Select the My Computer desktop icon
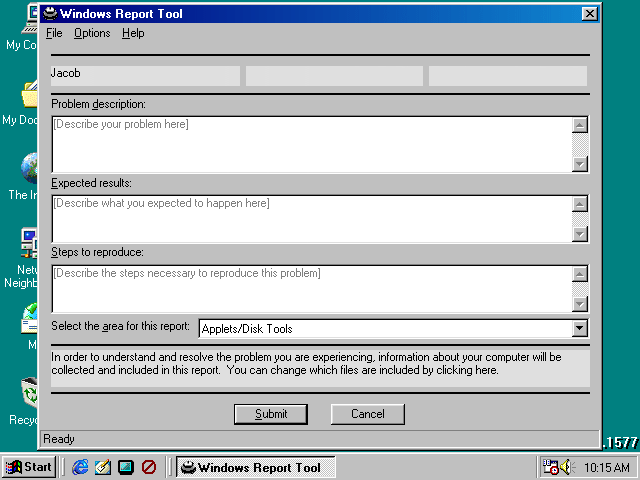The height and width of the screenshot is (480, 640). 21,27
